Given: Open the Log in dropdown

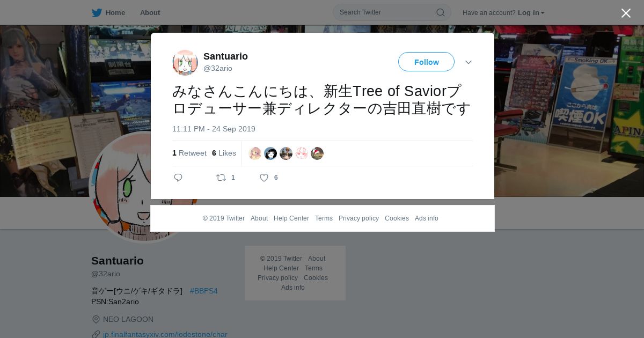Looking at the screenshot, I should click(x=531, y=13).
